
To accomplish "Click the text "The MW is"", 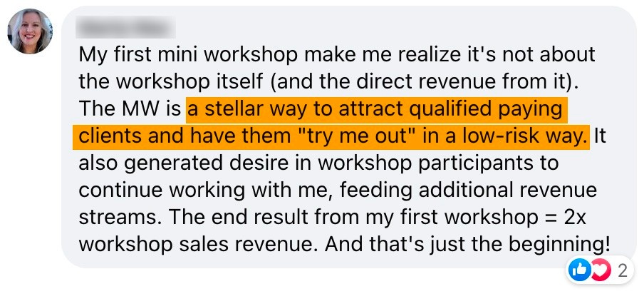I will [x=130, y=110].
